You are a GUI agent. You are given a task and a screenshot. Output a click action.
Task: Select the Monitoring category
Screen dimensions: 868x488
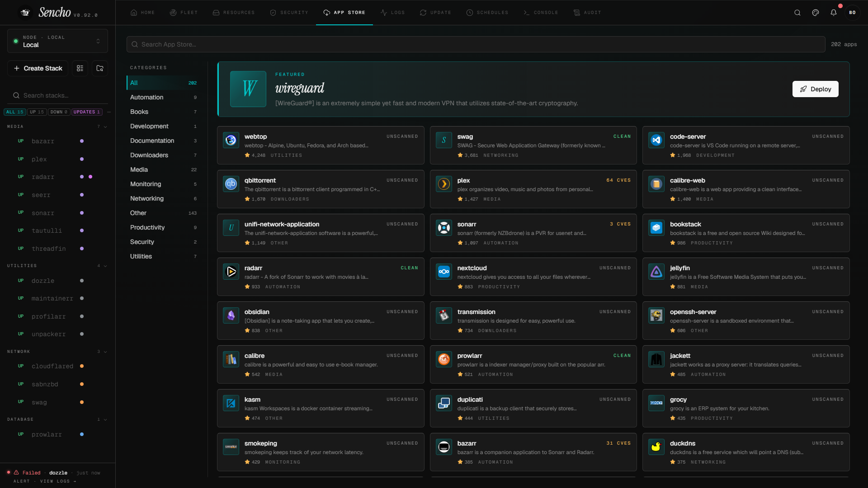point(163,184)
